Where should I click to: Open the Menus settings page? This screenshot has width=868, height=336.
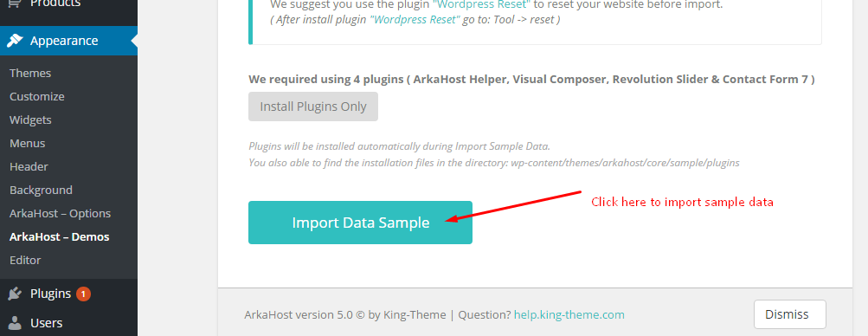coord(27,143)
